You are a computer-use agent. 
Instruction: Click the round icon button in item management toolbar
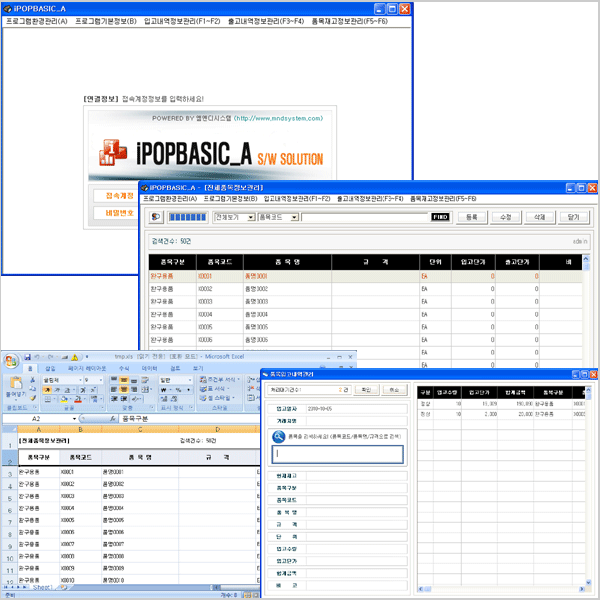click(x=156, y=217)
